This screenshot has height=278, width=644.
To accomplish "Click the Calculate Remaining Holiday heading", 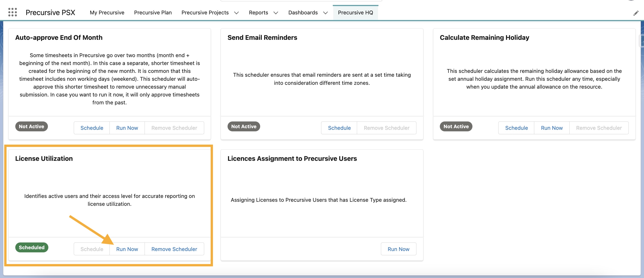I will point(485,38).
